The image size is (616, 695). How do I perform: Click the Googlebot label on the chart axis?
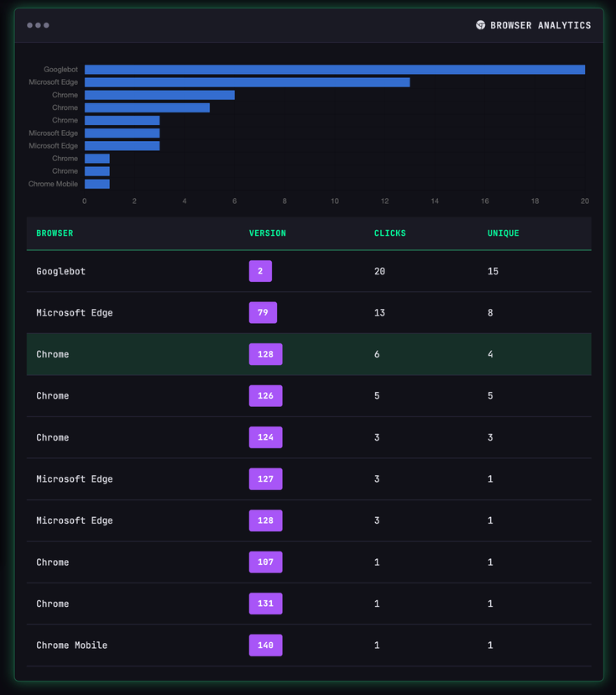tap(59, 69)
